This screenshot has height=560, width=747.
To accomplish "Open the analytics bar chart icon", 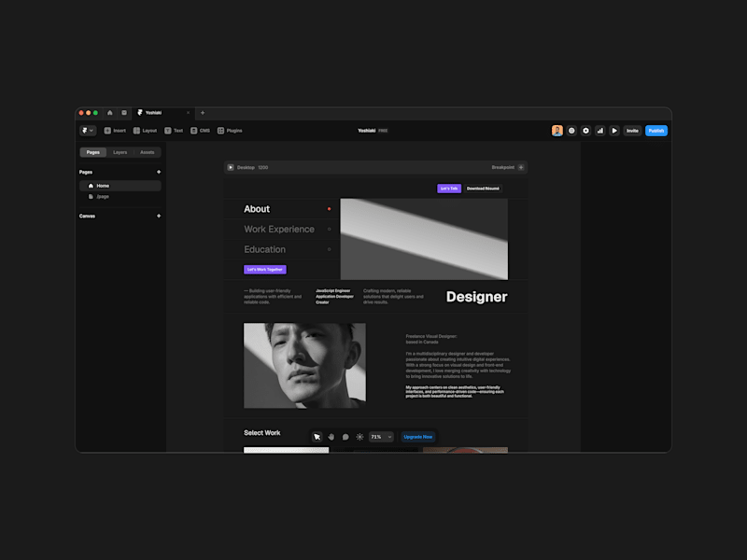I will pyautogui.click(x=600, y=131).
